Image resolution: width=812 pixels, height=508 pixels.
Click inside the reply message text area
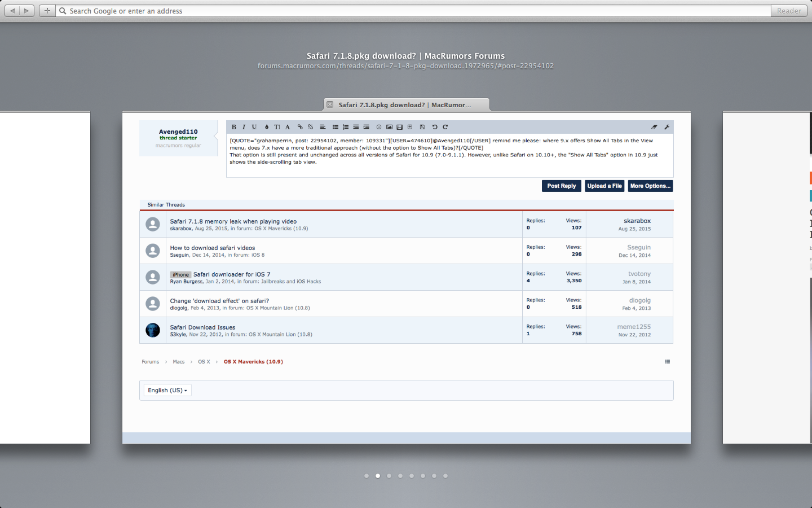point(450,156)
